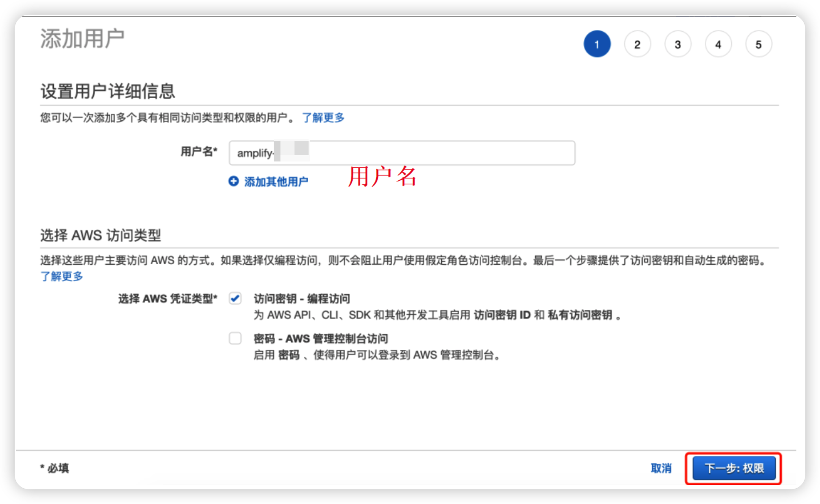Click the 访问密钥 - 编程访问 label text
The width and height of the screenshot is (820, 504).
pos(302,299)
